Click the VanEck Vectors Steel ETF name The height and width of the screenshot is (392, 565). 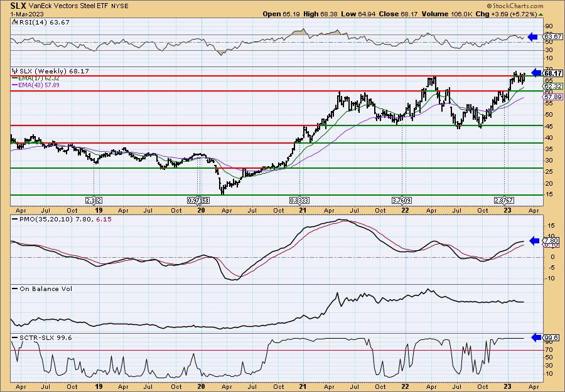tap(67, 6)
